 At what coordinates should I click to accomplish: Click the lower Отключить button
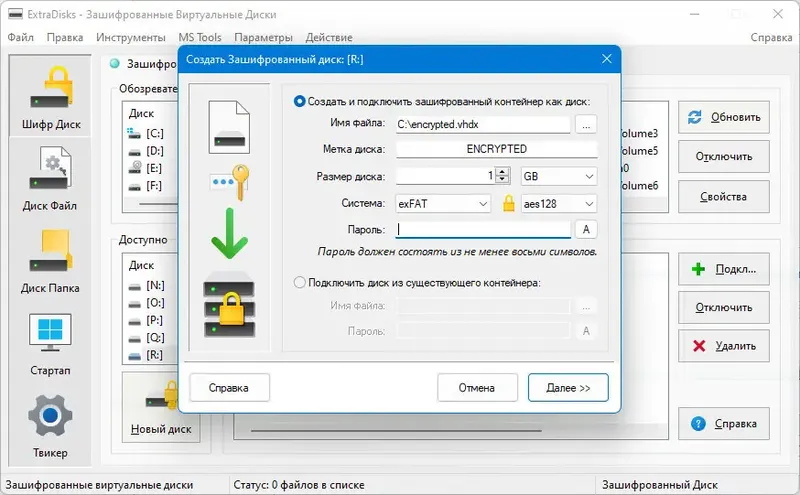coord(723,308)
